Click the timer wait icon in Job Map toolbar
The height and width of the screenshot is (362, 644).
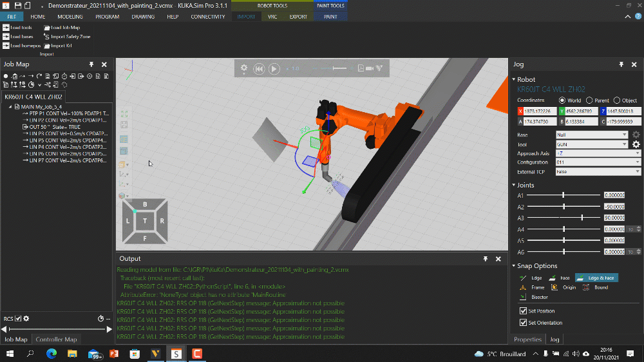(x=64, y=76)
